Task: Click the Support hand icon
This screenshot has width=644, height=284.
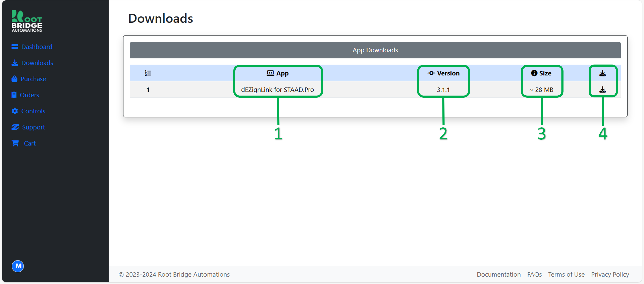Action: [x=15, y=127]
